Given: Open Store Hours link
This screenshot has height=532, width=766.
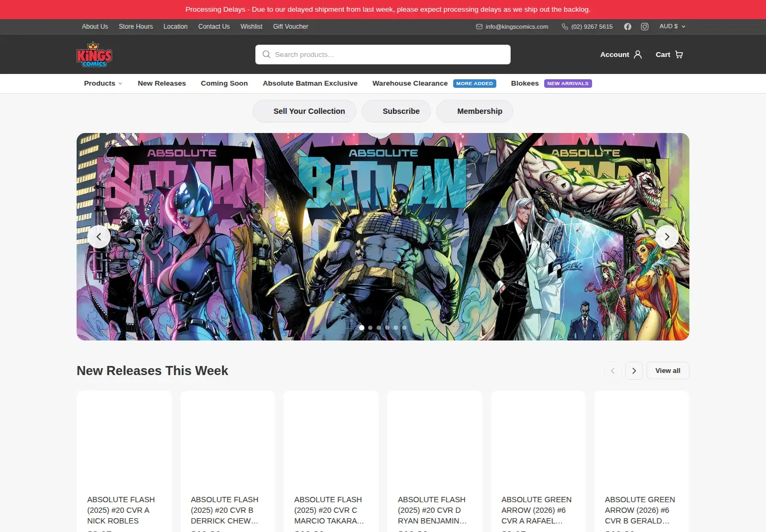Looking at the screenshot, I should coord(136,27).
